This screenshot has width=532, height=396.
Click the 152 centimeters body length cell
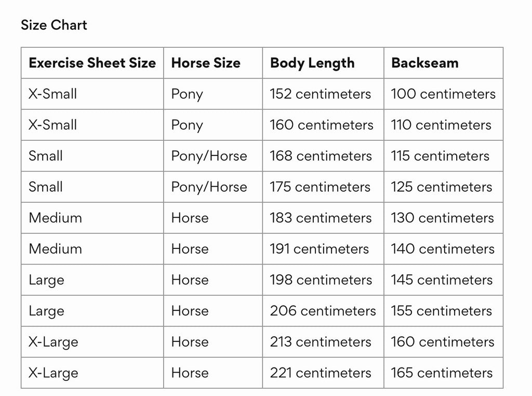(323, 94)
